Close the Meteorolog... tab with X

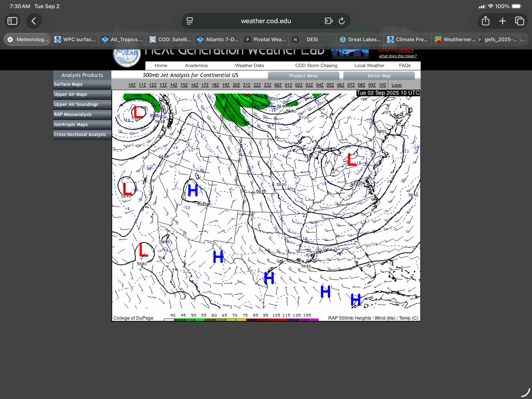10,39
